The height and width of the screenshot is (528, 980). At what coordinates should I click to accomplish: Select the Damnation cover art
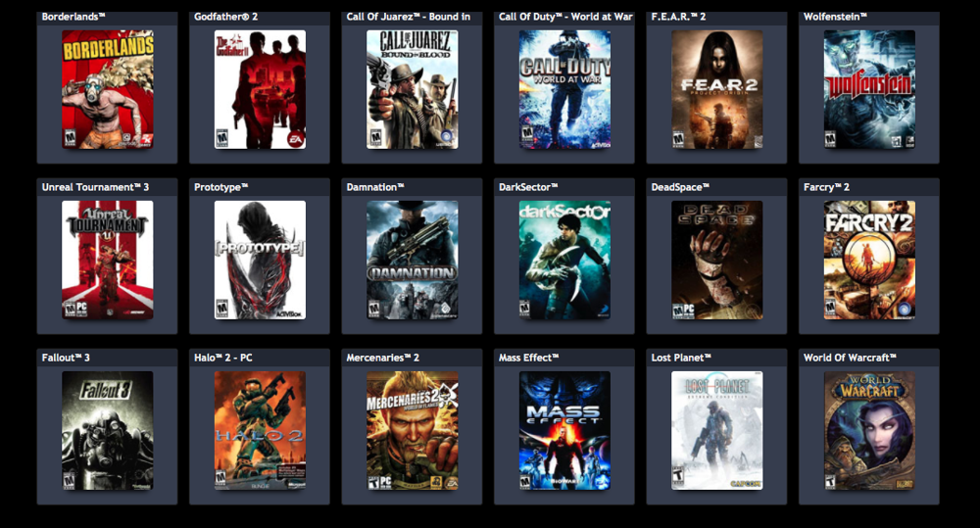pyautogui.click(x=412, y=260)
